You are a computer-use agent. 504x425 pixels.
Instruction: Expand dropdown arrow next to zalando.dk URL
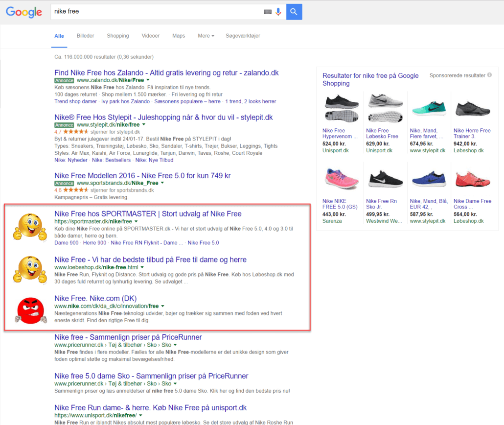[148, 80]
